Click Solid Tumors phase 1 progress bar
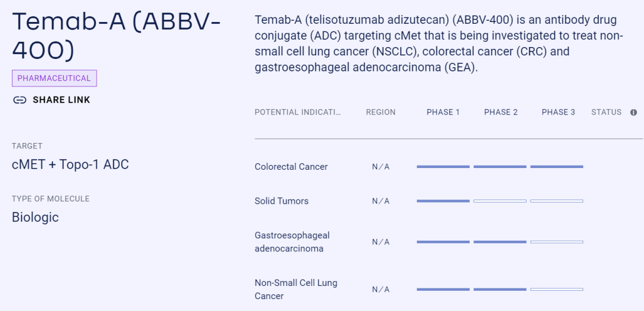Image resolution: width=644 pixels, height=311 pixels. point(443,201)
